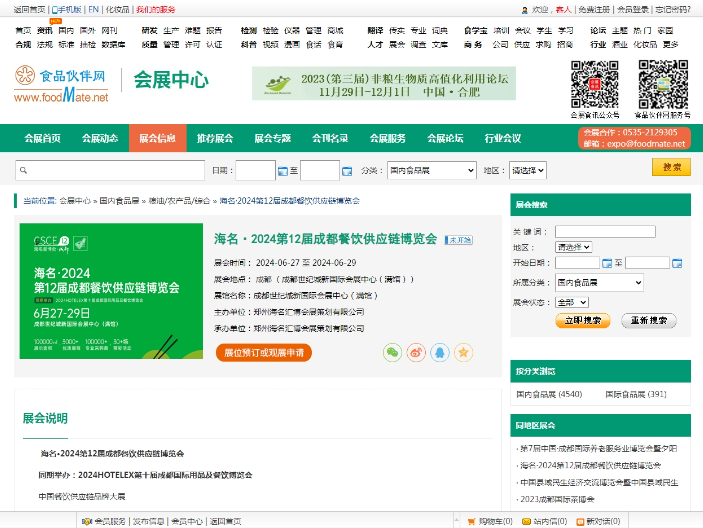The image size is (703, 528).
Task: Open the 2023成都国际茶博会 link
Action: pos(557,499)
